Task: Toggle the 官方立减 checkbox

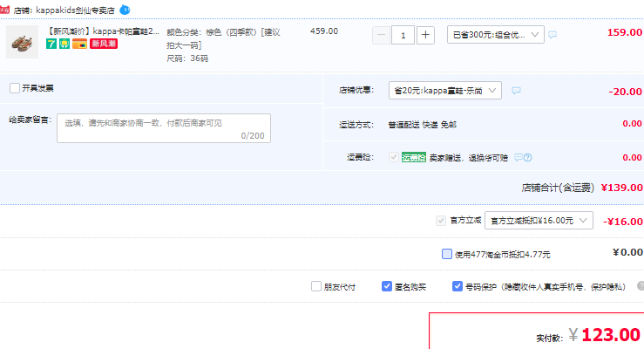Action: pos(441,221)
